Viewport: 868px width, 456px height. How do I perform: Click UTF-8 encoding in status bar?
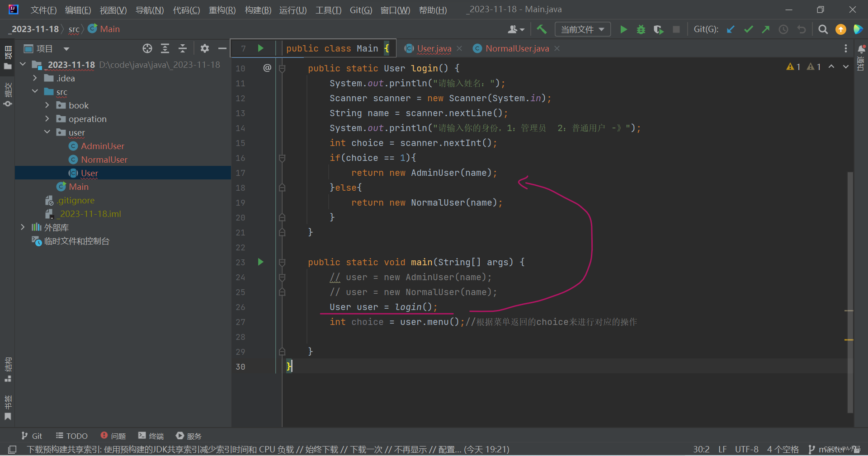click(747, 449)
